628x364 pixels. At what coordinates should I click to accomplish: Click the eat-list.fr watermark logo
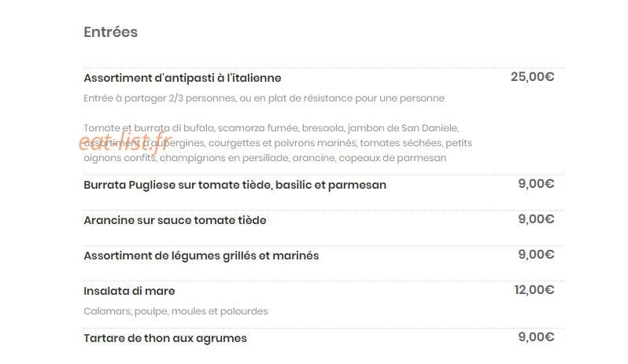point(125,142)
